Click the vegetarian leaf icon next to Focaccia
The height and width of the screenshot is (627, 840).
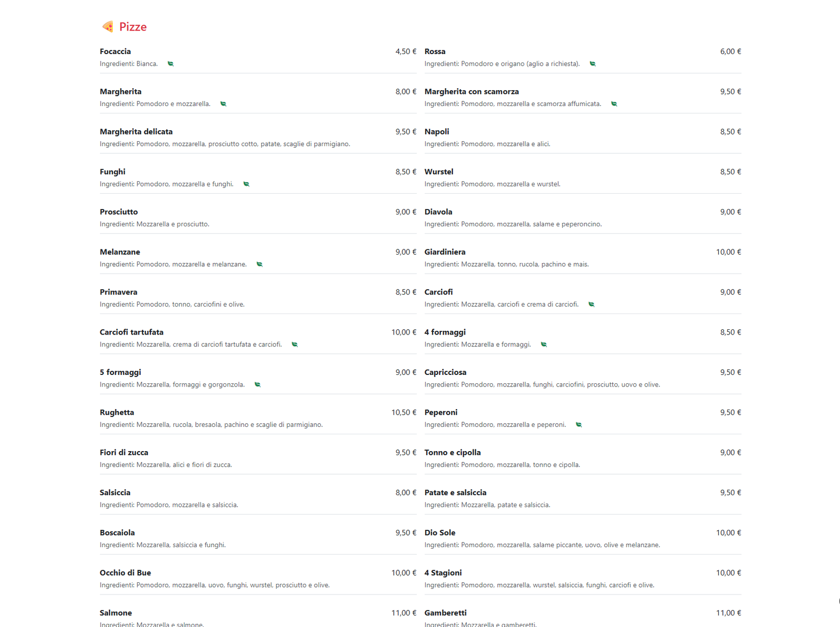click(x=170, y=64)
